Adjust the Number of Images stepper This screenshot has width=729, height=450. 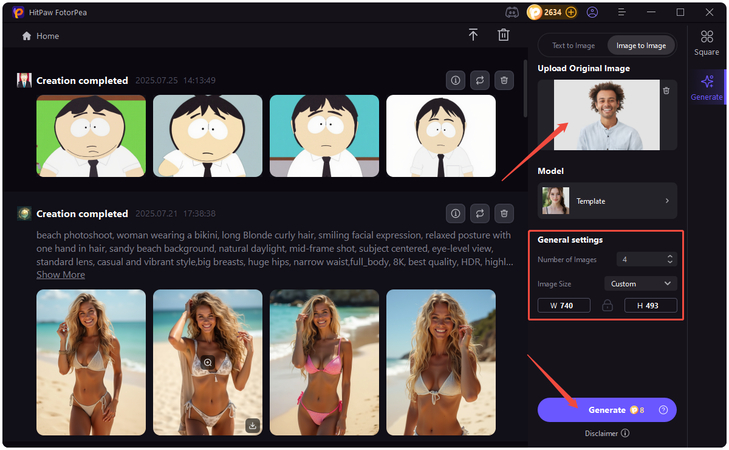[x=669, y=259]
